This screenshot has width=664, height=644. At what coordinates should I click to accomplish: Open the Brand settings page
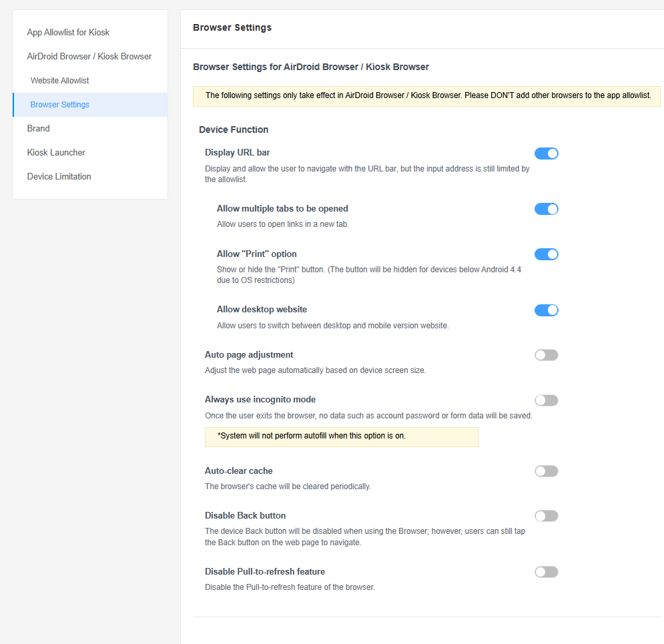point(38,128)
